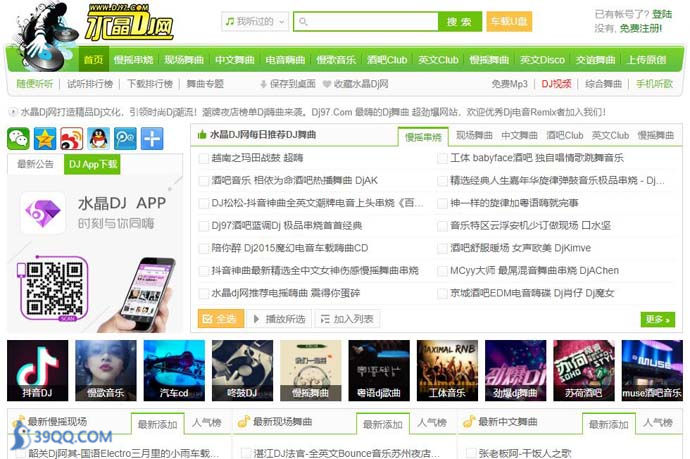Click the green 搜索 button
This screenshot has width=690, height=459.
pyautogui.click(x=459, y=22)
